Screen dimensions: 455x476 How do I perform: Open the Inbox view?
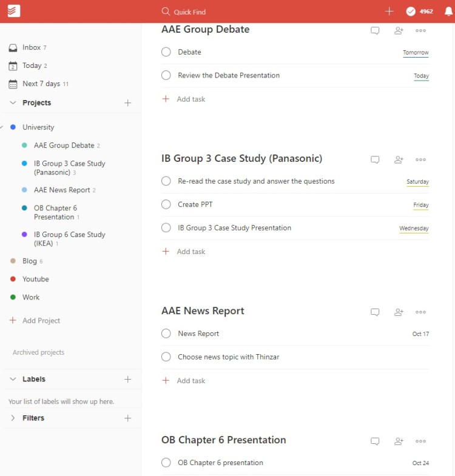click(31, 47)
